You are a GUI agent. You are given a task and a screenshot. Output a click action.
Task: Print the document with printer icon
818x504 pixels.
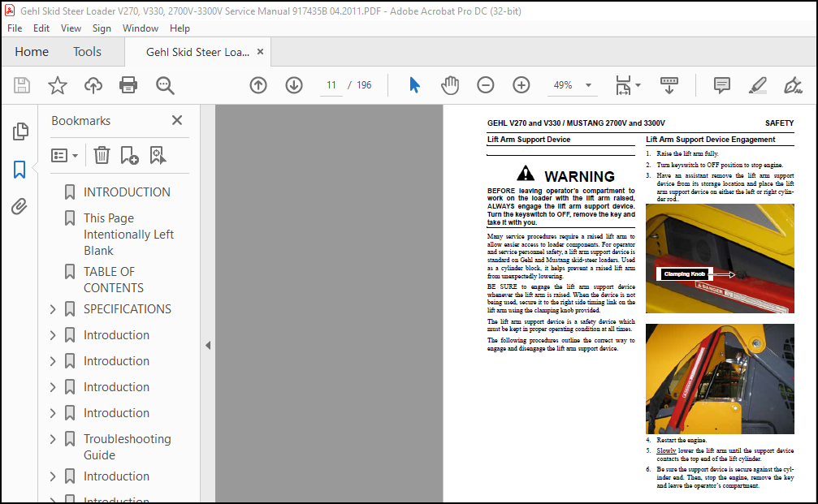128,85
